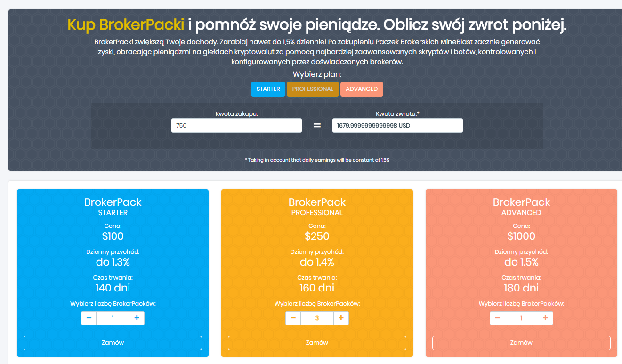Decrease Professional BrokerPack quantity with minus
Image resolution: width=622 pixels, height=364 pixels.
[293, 318]
